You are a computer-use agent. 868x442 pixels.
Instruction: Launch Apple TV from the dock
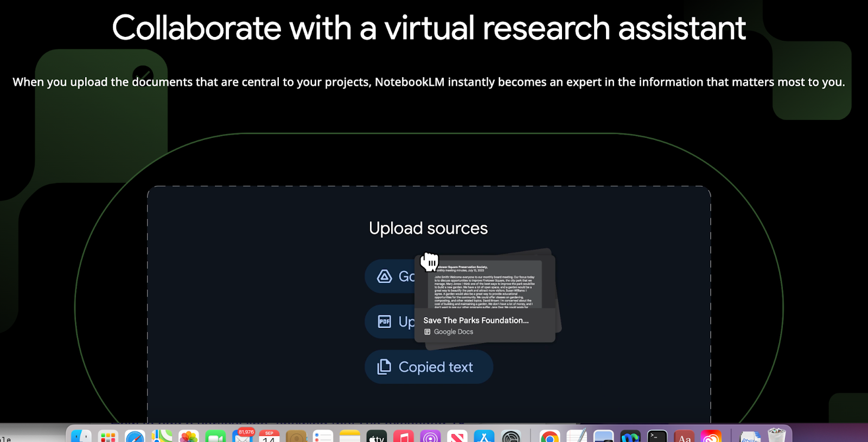376,436
